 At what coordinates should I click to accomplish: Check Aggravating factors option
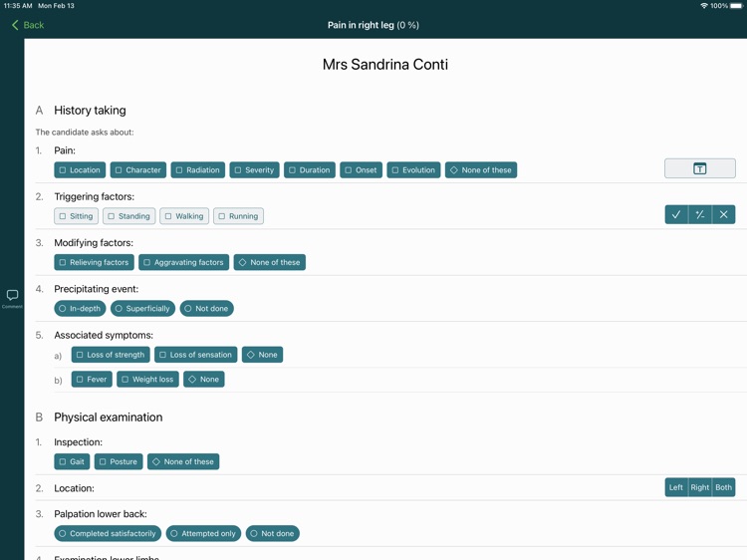(184, 262)
